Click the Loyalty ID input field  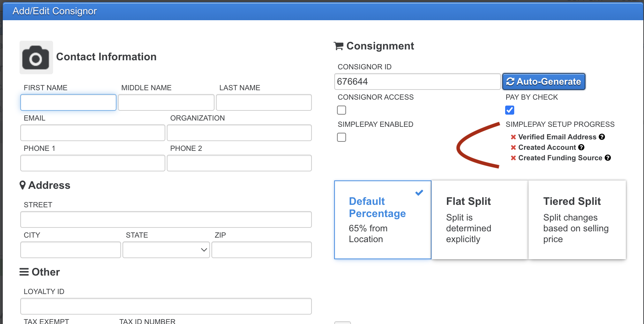click(166, 306)
